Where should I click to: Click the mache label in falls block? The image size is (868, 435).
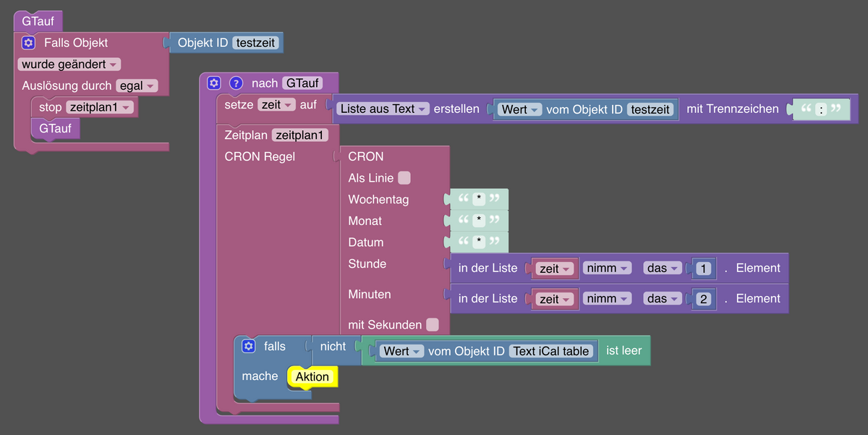tap(260, 376)
